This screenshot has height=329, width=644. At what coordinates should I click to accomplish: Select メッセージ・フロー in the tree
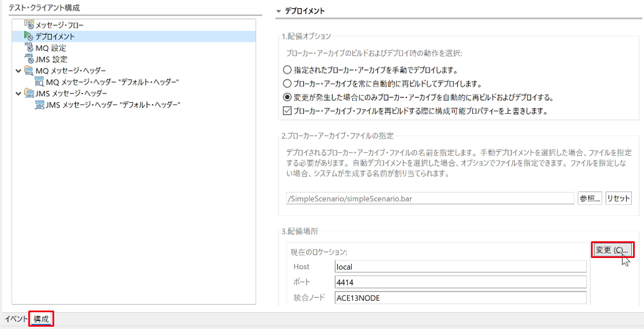[59, 25]
